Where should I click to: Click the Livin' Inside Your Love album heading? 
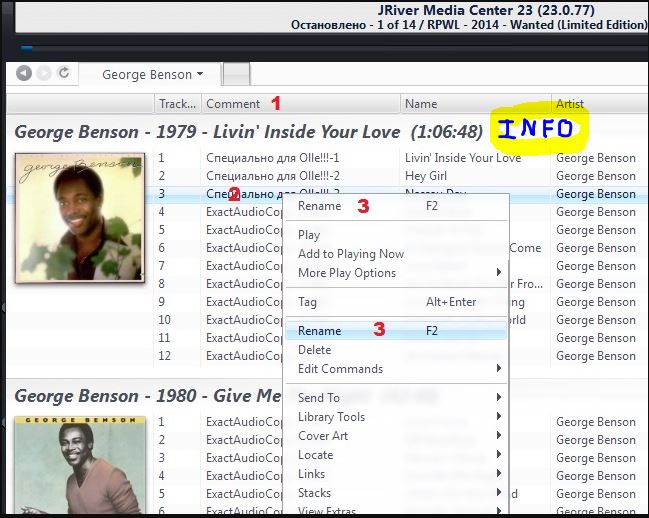(x=248, y=132)
